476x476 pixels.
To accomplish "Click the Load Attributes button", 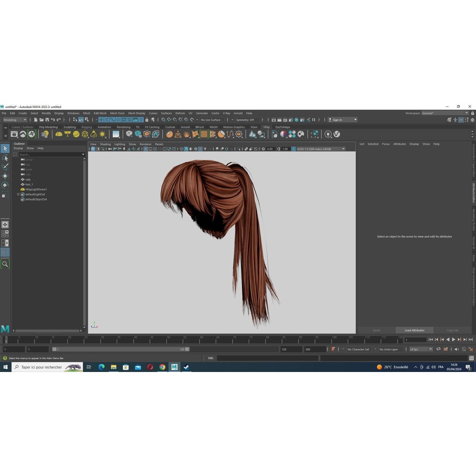I will (414, 330).
